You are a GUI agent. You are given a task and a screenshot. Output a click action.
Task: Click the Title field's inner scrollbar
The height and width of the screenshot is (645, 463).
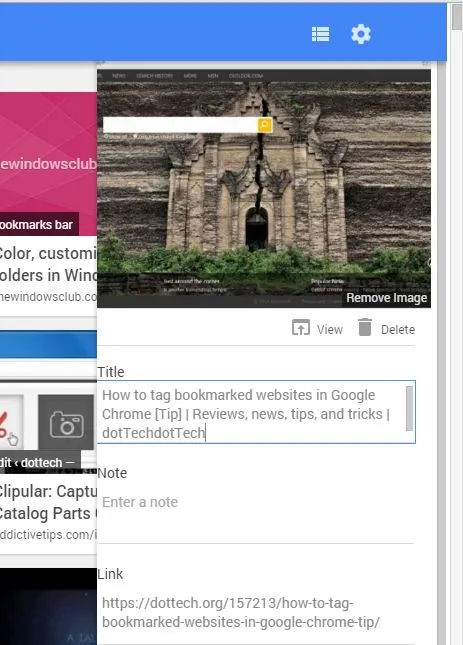[x=409, y=408]
